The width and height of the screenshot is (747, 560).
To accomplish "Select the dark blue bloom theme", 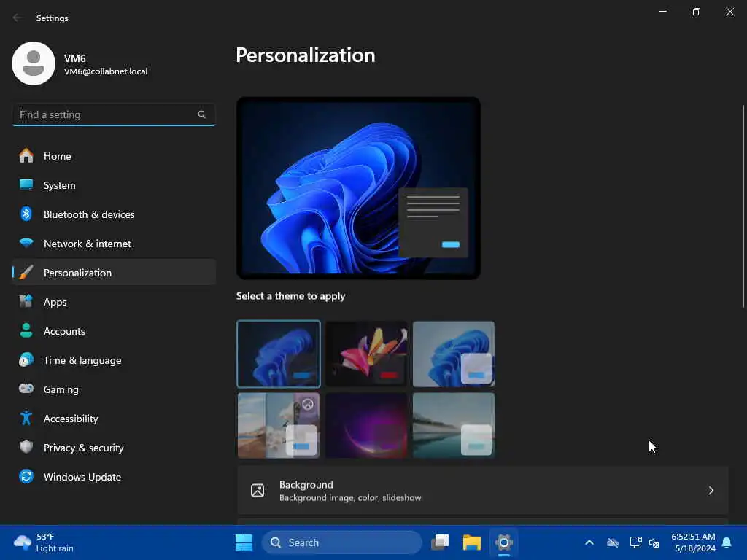I will (x=279, y=354).
